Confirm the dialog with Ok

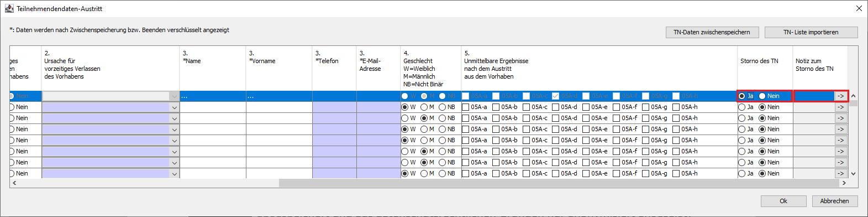click(x=783, y=201)
